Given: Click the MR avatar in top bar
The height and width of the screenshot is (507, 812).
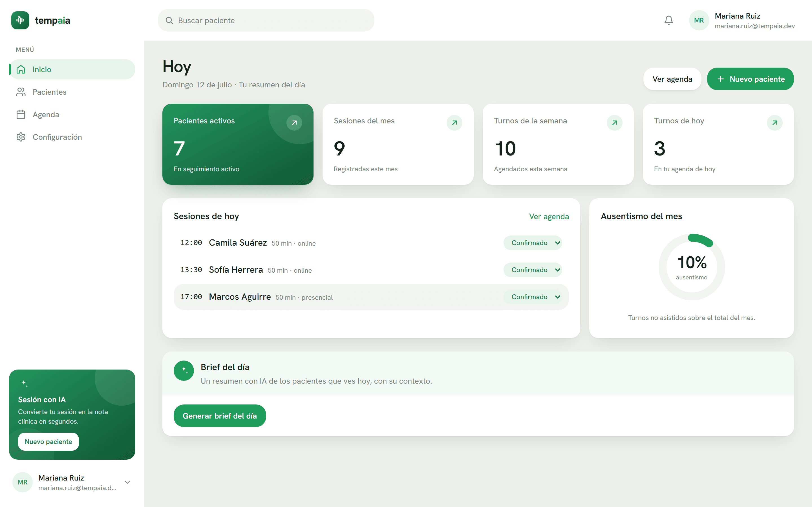Looking at the screenshot, I should click(x=699, y=21).
